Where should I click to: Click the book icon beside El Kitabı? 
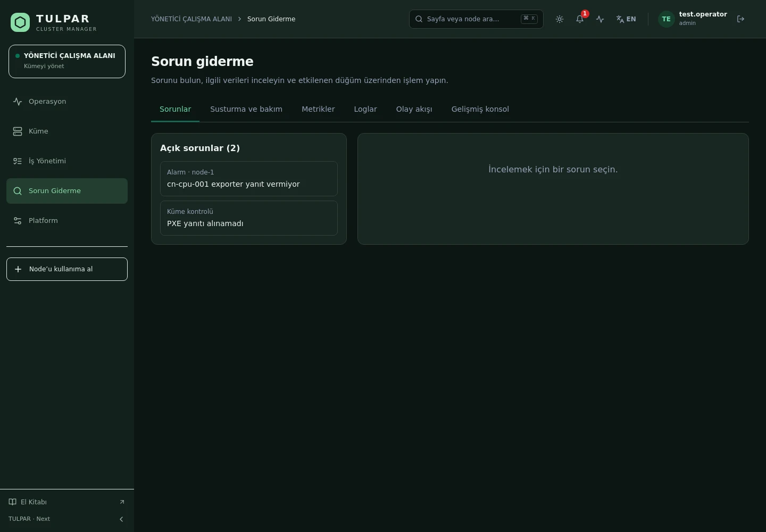(13, 502)
